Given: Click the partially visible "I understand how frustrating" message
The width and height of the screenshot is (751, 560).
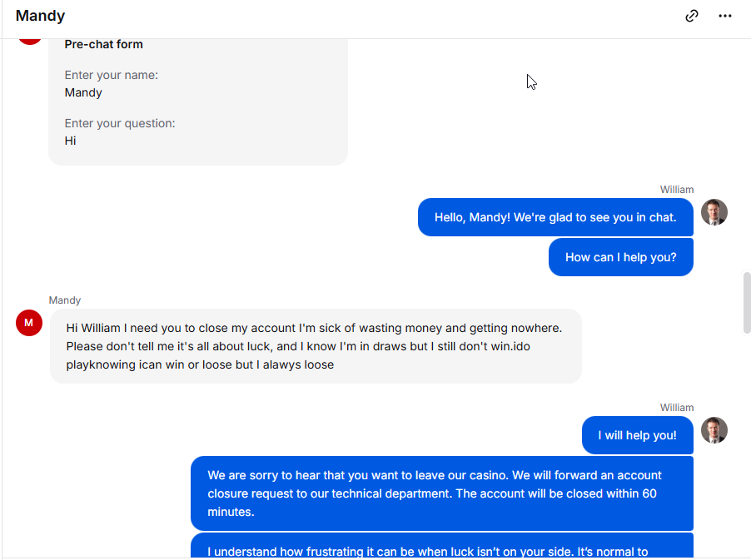Looking at the screenshot, I should tap(442, 546).
